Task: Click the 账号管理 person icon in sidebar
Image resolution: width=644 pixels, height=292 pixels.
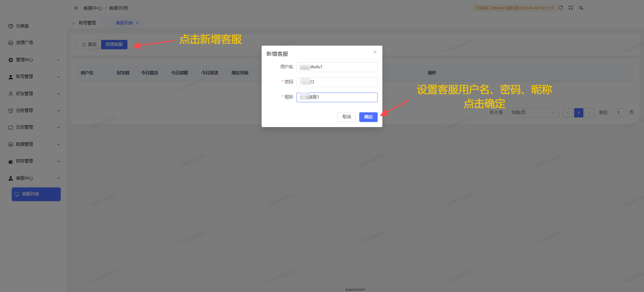Action: tap(11, 77)
